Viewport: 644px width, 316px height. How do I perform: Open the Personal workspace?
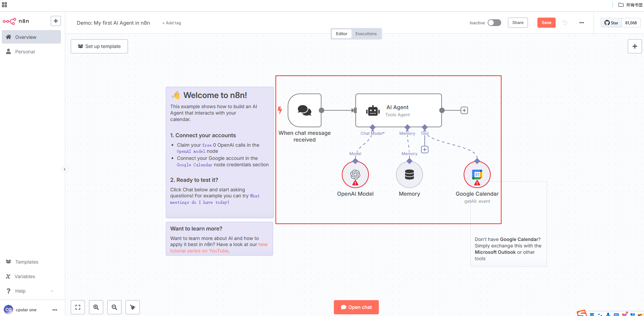31,52
